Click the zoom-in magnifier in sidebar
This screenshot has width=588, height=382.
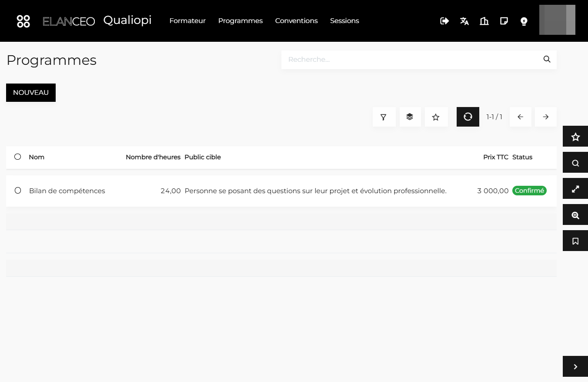point(575,214)
